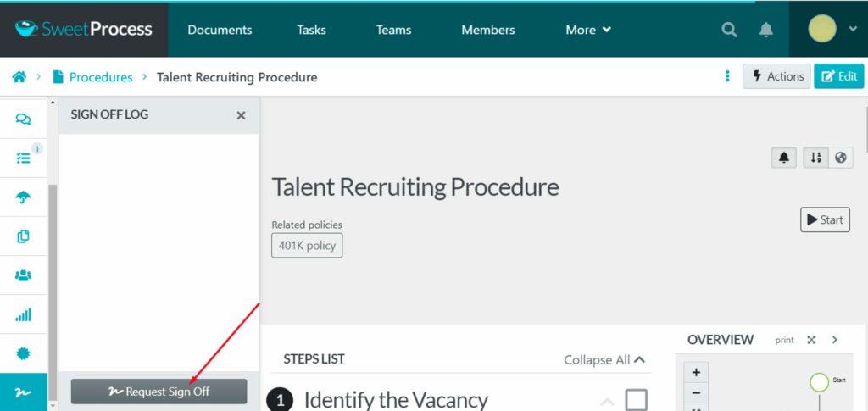Expand the More dropdown menu
868x411 pixels.
point(588,30)
